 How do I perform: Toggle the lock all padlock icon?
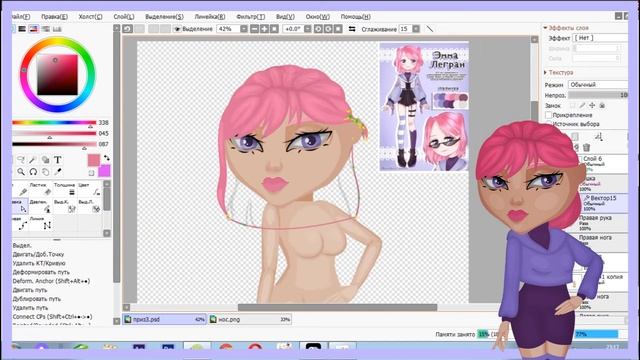(602, 105)
